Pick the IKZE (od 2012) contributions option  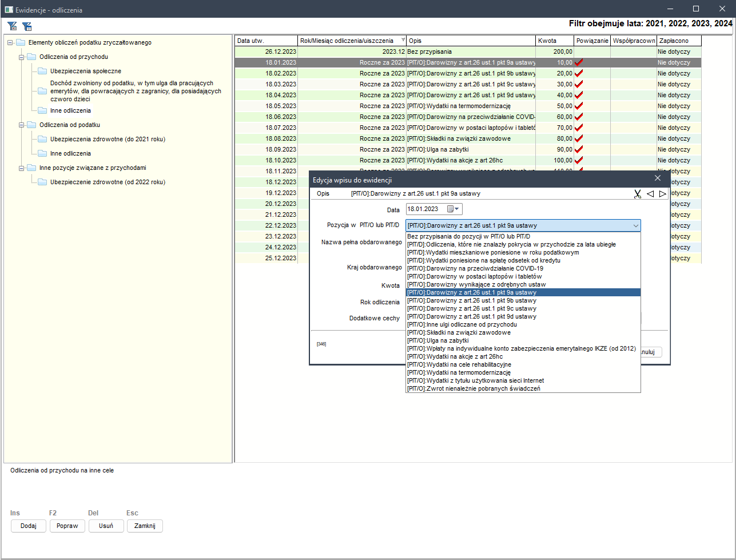click(523, 348)
